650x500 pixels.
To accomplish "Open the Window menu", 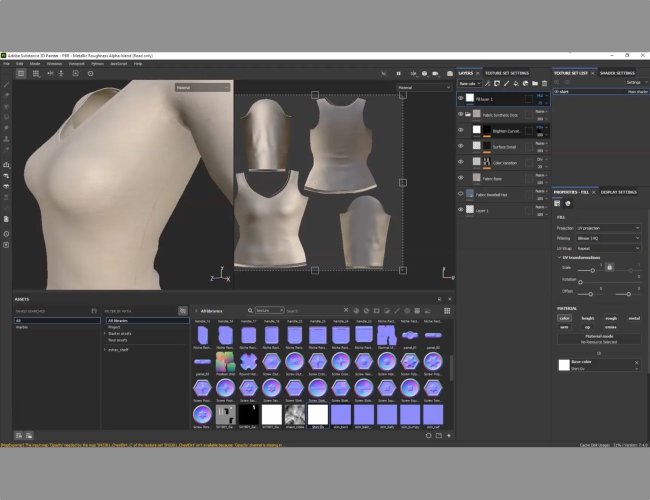I will point(54,64).
